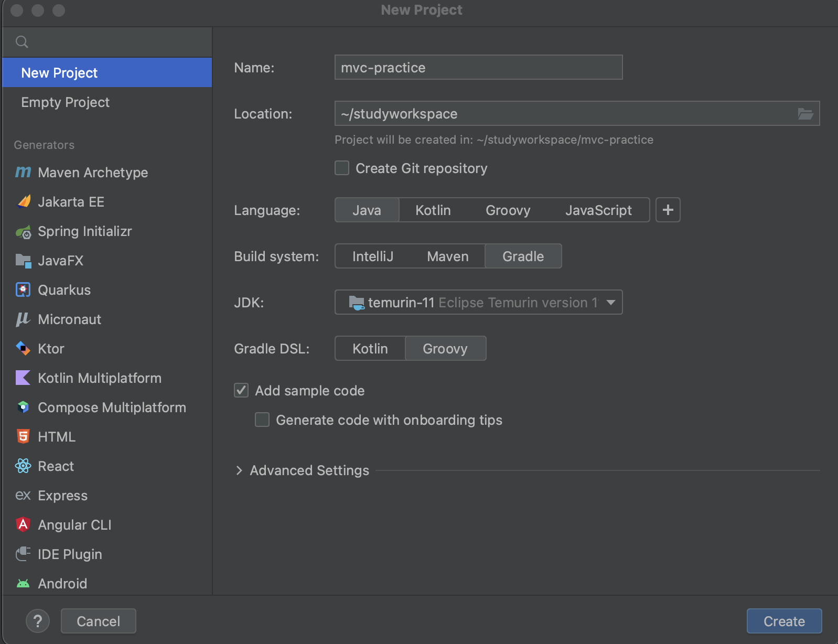Image resolution: width=838 pixels, height=644 pixels.
Task: Open Compose Multiplatform generator
Action: [x=107, y=407]
